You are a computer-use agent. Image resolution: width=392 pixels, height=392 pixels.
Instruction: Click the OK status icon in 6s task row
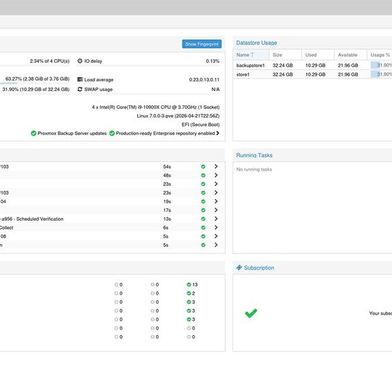pos(203,228)
